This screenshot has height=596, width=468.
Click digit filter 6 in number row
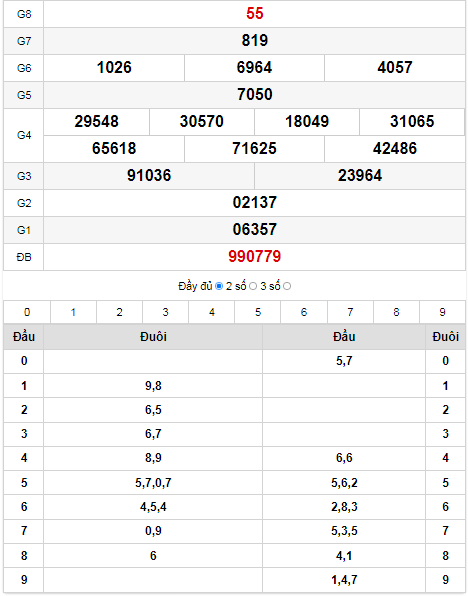coord(304,312)
